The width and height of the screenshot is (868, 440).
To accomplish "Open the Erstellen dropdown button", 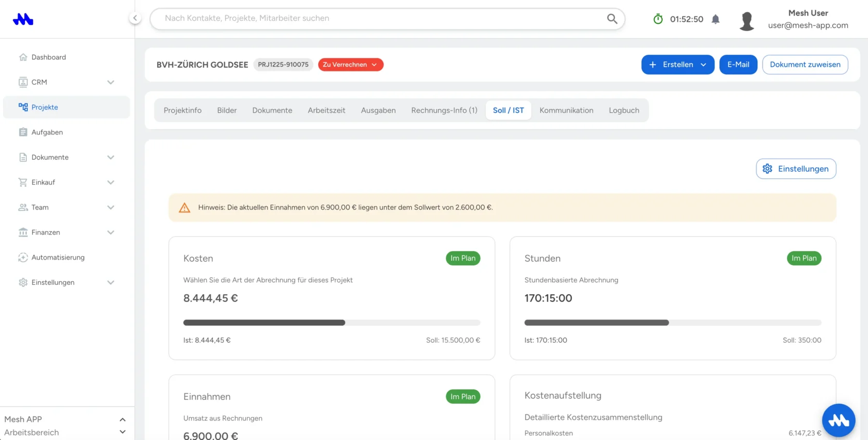I will click(677, 65).
